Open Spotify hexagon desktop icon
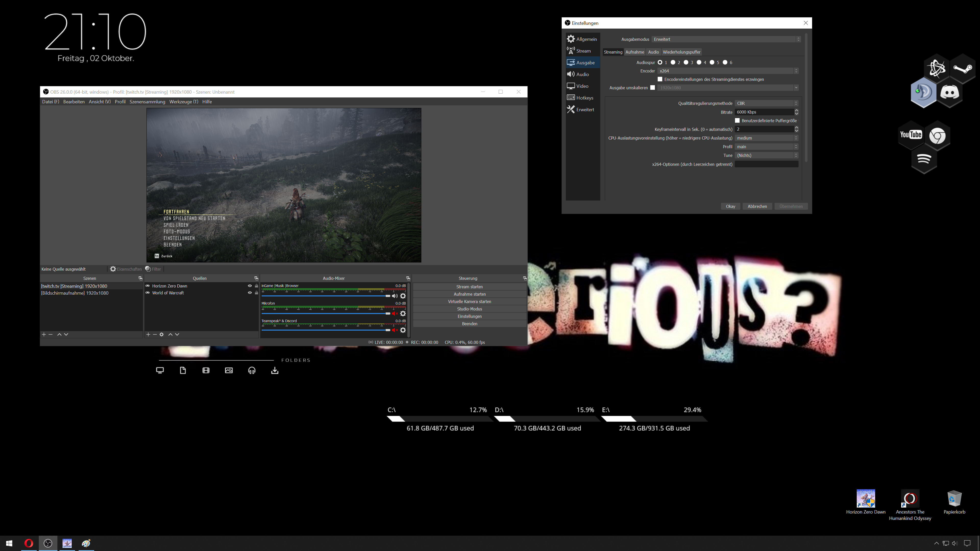Screen dimensions: 980x551 pos(924,159)
